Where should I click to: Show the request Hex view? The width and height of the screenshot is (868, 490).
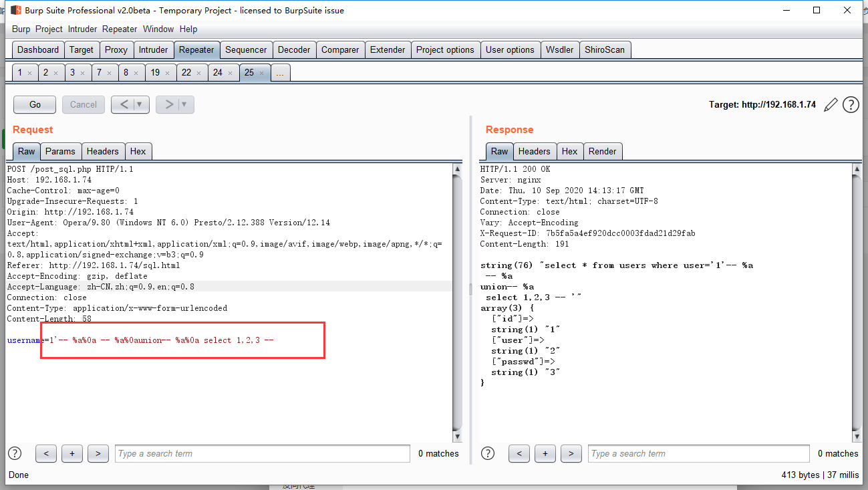tap(138, 151)
